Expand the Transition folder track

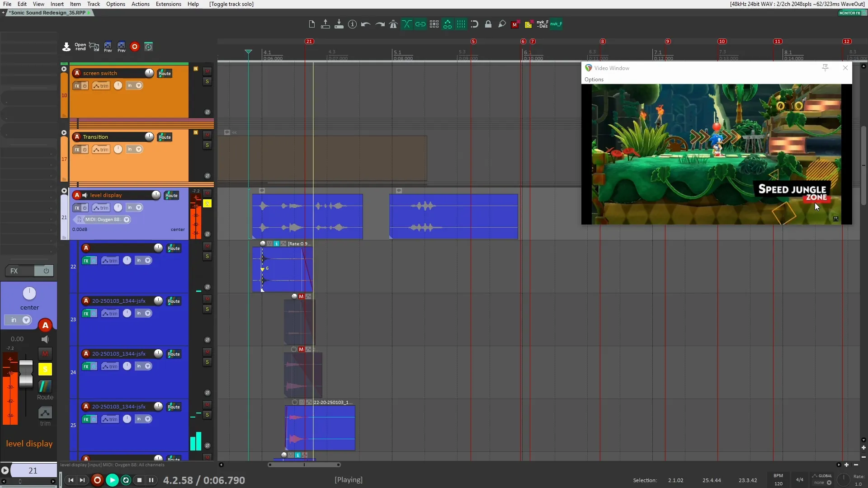(x=64, y=133)
